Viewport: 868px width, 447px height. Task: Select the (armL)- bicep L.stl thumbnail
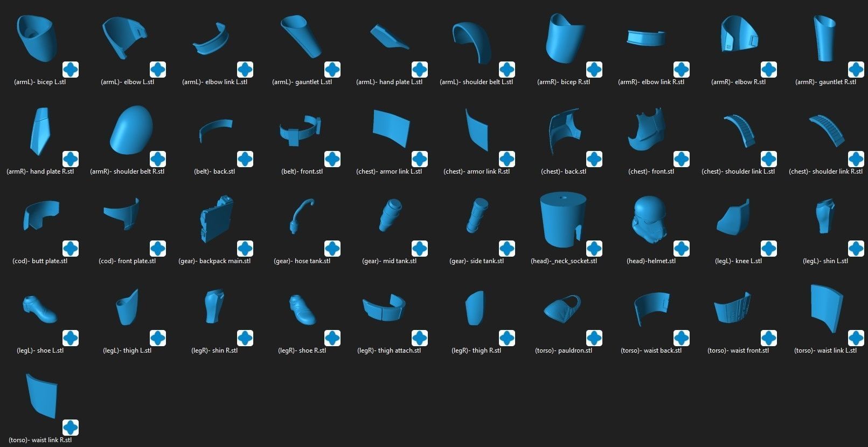(37, 38)
